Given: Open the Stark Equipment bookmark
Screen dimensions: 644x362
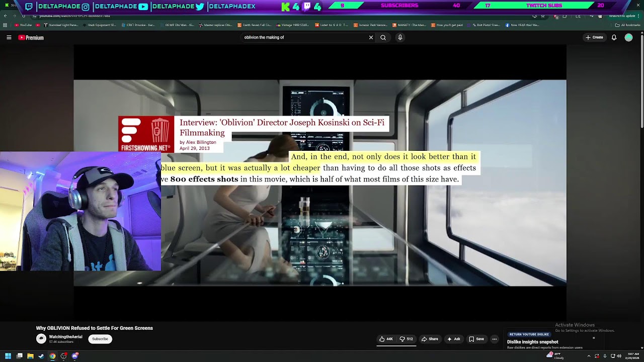Looking at the screenshot, I should (100, 25).
